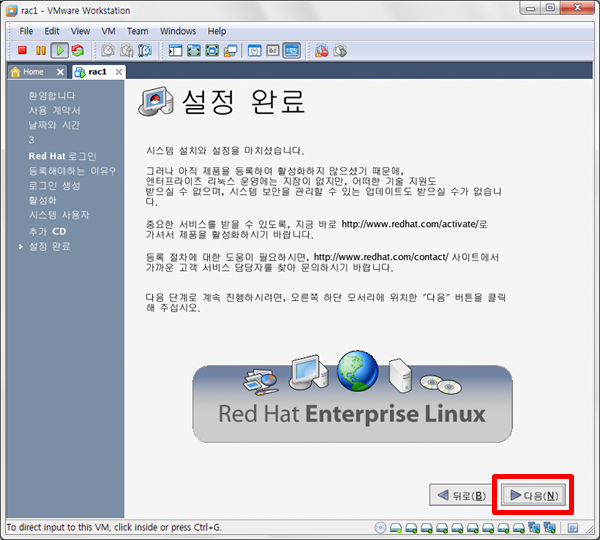Click the 다음(N) next button
600x540 pixels.
(533, 495)
